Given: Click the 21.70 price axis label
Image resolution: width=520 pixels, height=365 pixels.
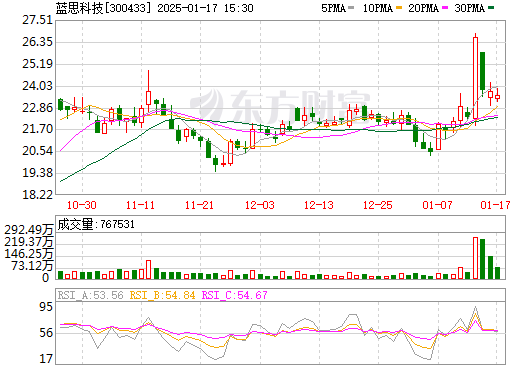Looking at the screenshot, I should [37, 129].
